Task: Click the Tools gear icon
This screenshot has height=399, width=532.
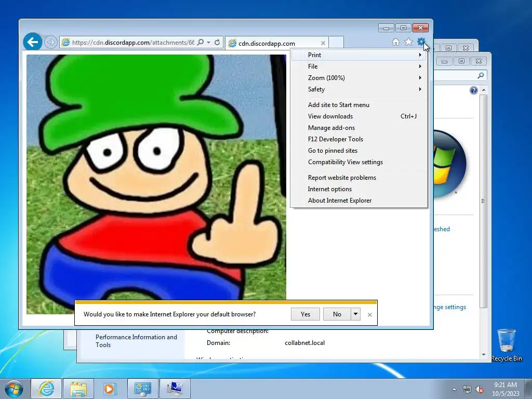Action: [421, 42]
